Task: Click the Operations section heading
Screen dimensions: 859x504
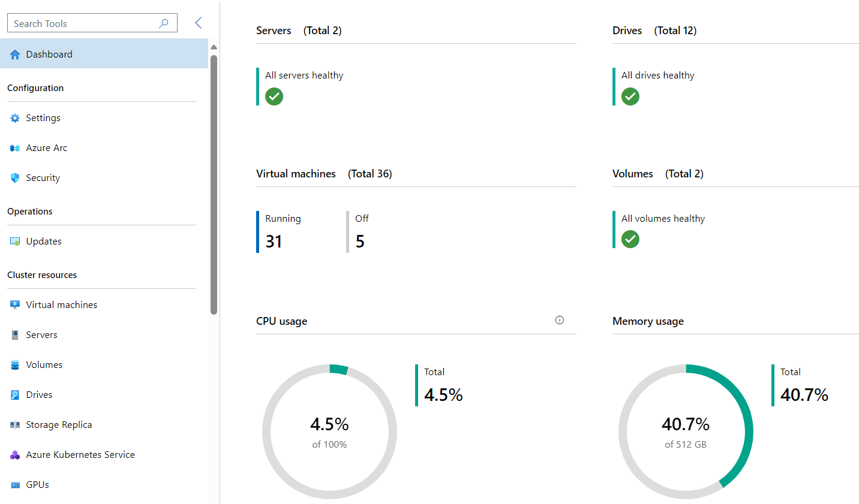Action: (30, 212)
